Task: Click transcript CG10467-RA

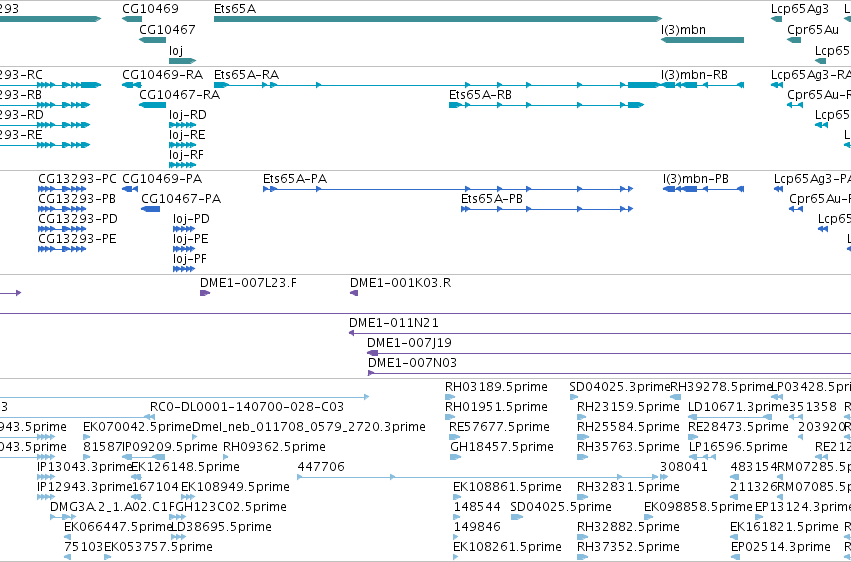Action: coord(180,94)
